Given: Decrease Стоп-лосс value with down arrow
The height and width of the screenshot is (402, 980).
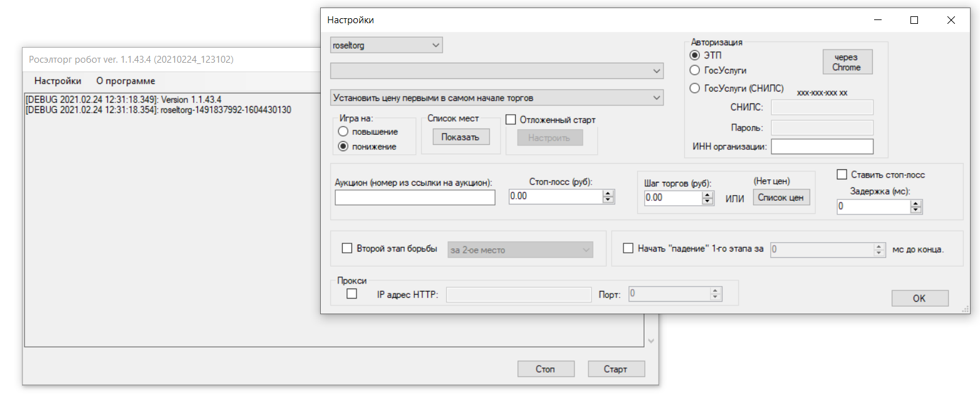Looking at the screenshot, I should tap(608, 200).
